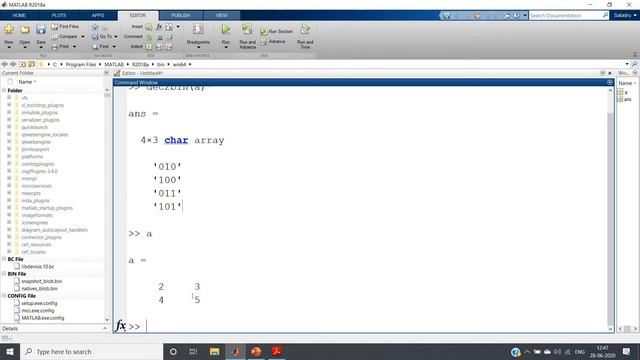Click Find Files in the toolstrip
Viewport: 640px width, 360px height.
pos(65,27)
